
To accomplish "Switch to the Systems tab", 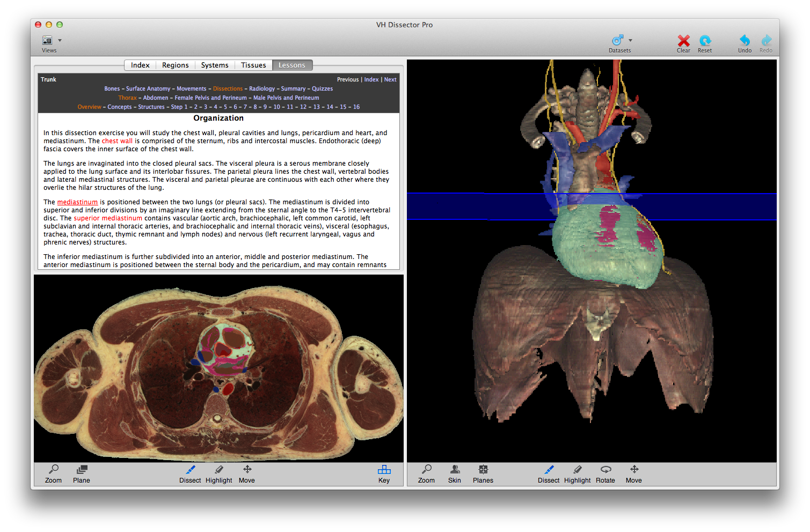I will point(215,65).
